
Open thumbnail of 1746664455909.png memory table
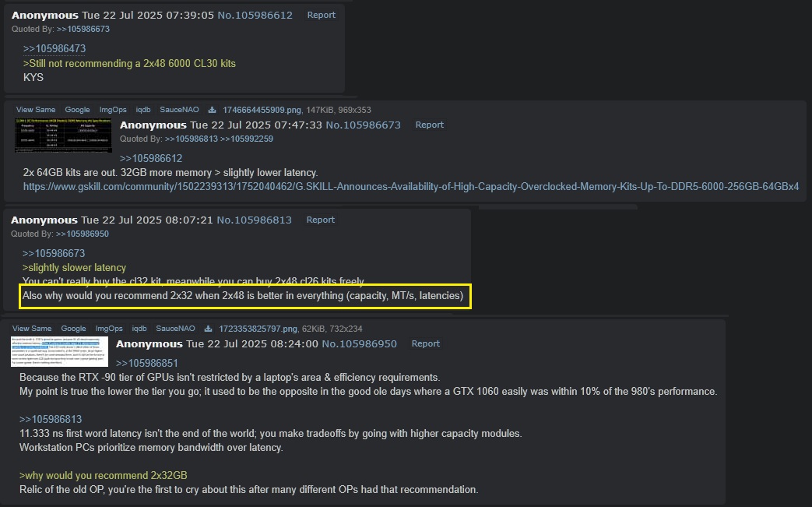[63, 136]
